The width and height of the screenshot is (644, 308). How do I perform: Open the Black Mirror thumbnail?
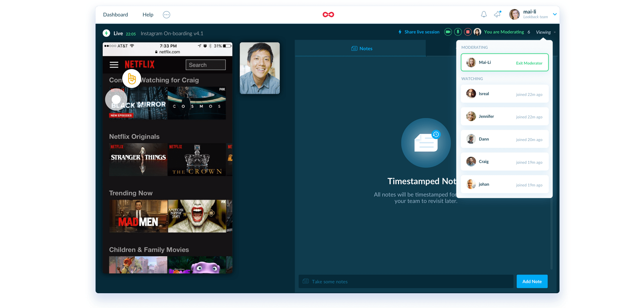pos(138,103)
